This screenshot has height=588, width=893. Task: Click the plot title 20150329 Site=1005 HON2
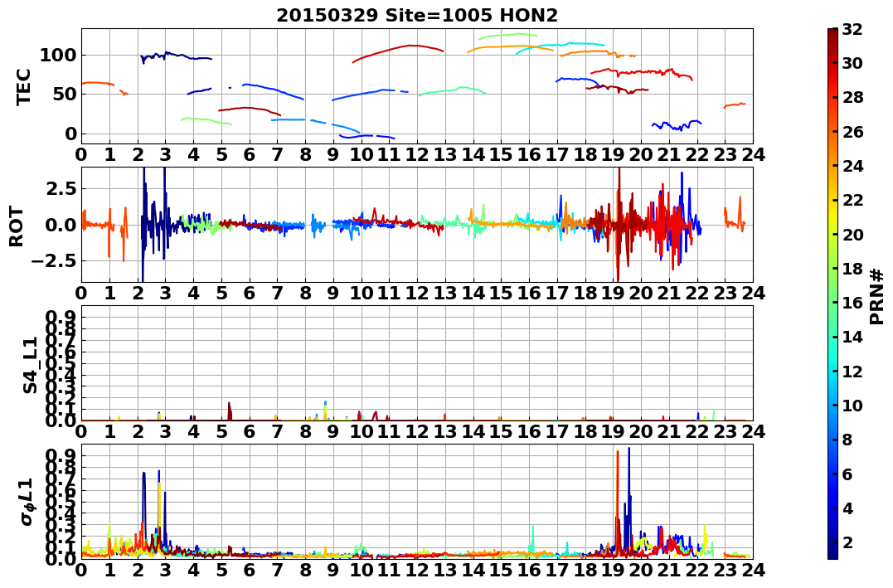click(417, 16)
